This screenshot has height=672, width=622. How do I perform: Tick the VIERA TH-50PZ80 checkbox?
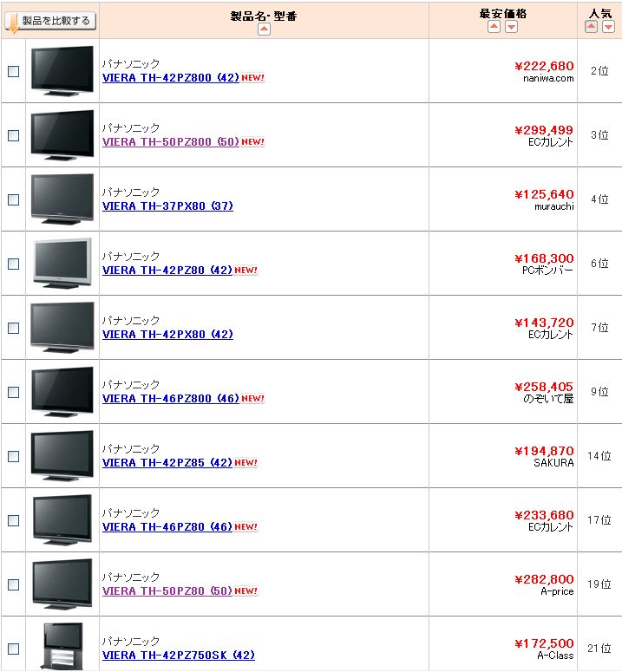[x=13, y=584]
